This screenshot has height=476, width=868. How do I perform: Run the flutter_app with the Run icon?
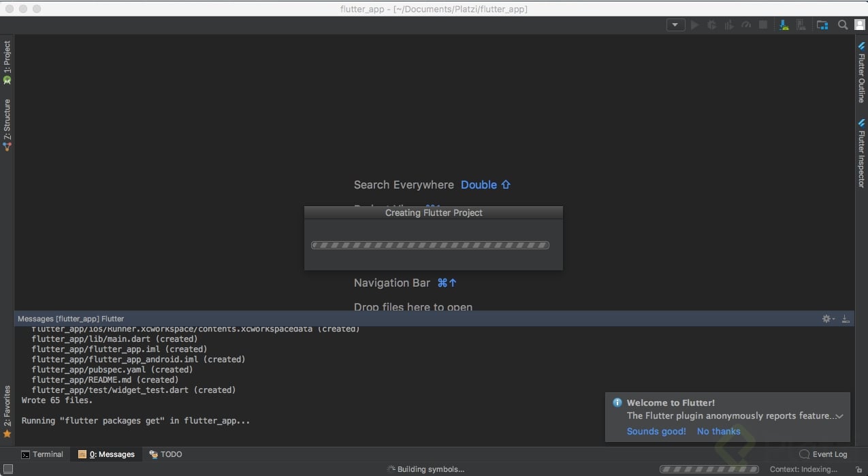click(694, 25)
